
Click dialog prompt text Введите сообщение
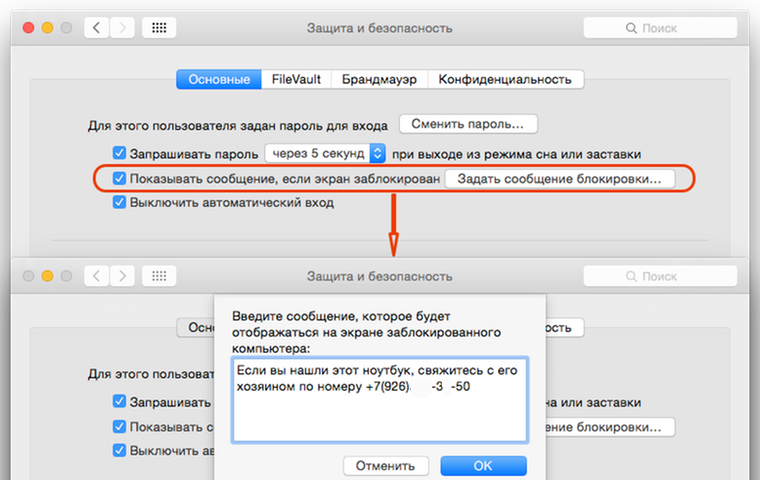[366, 333]
